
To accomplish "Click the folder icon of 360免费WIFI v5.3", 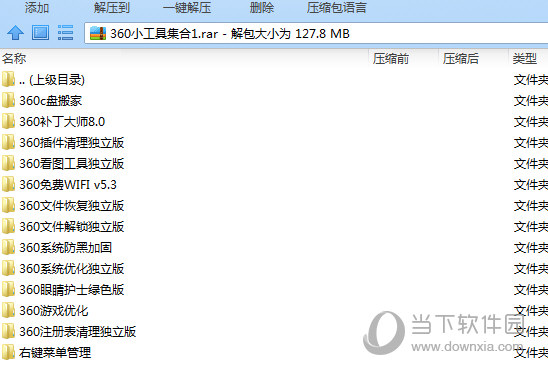I will pos(8,184).
